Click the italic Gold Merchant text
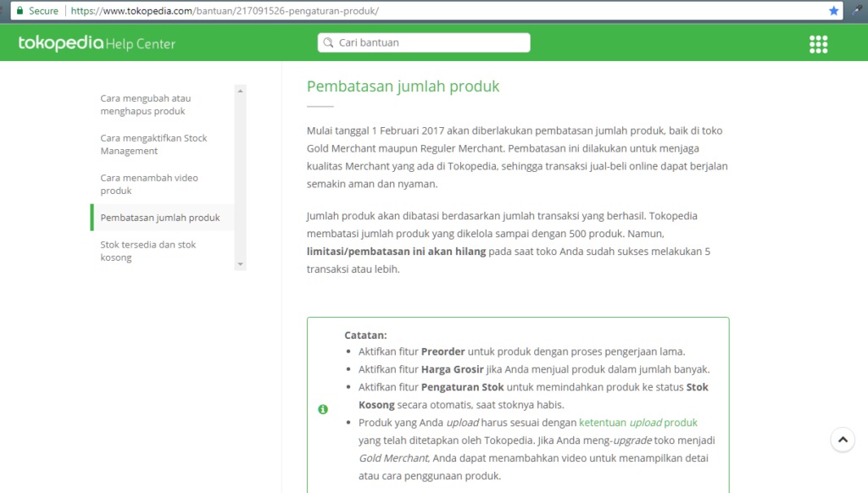Screen dimensions: 868x493 [x=393, y=457]
